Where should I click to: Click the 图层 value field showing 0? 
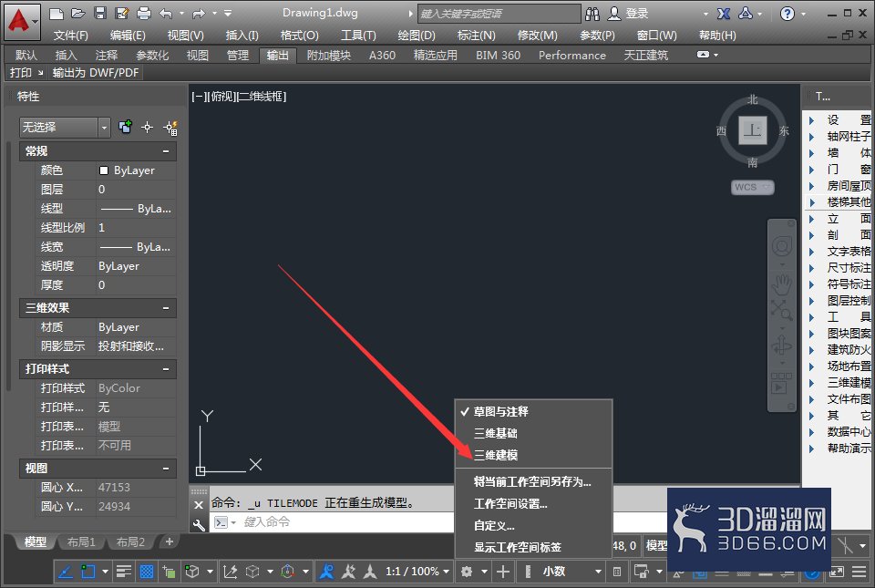pos(136,190)
